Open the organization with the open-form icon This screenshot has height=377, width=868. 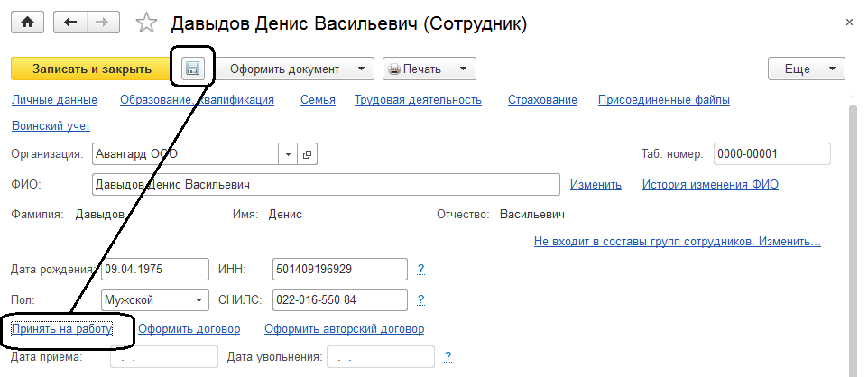[307, 154]
